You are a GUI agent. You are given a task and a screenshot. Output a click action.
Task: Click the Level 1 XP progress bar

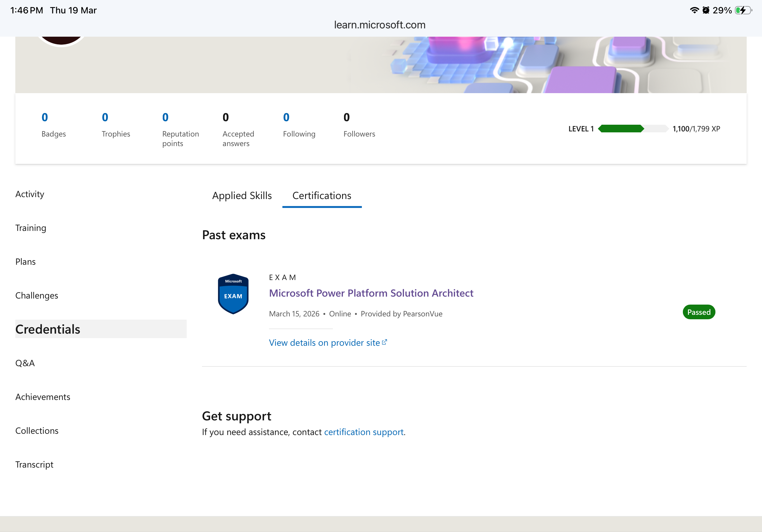pyautogui.click(x=633, y=129)
